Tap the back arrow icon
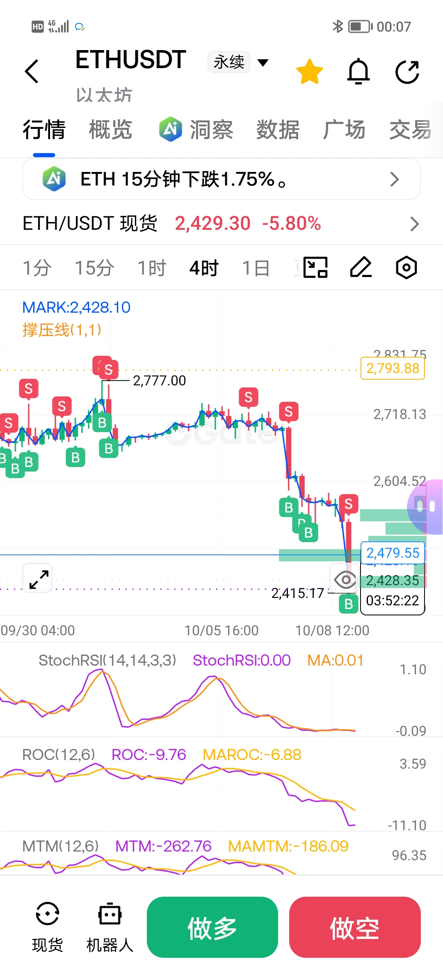The width and height of the screenshot is (443, 980). (x=32, y=71)
